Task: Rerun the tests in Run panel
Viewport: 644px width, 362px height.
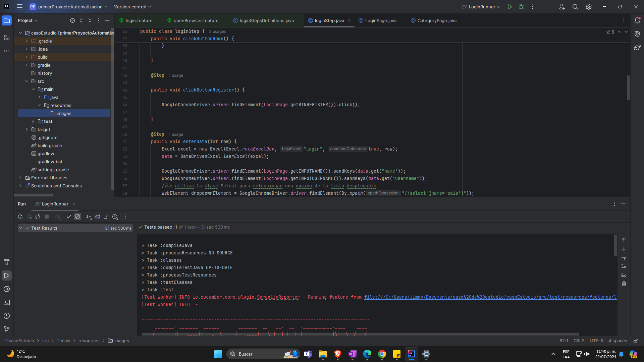Action: pyautogui.click(x=20, y=217)
